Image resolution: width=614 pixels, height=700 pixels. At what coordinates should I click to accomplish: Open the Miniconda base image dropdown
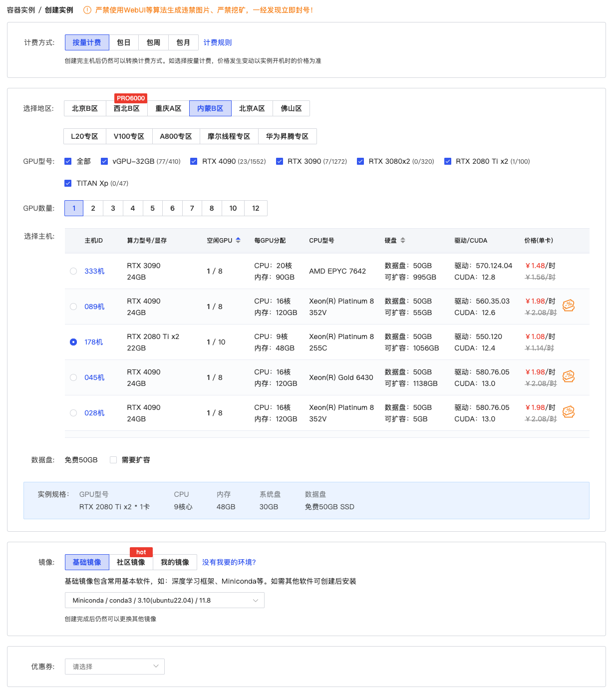164,600
